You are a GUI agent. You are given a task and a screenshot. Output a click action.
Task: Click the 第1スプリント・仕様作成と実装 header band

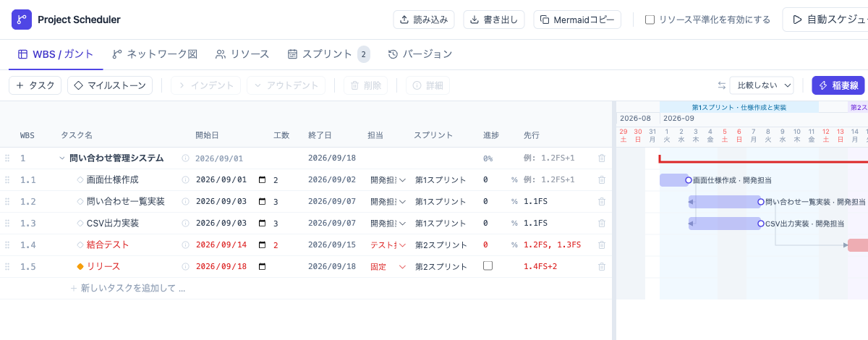point(739,107)
